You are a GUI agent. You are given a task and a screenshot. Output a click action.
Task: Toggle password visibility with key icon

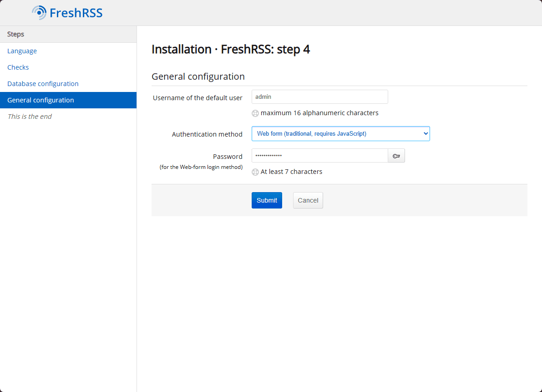tap(396, 156)
